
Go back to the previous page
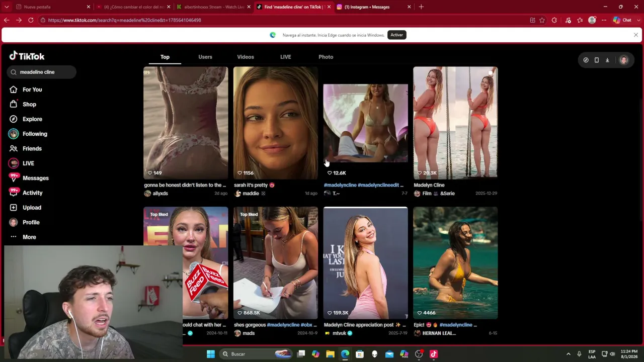pos(7,20)
